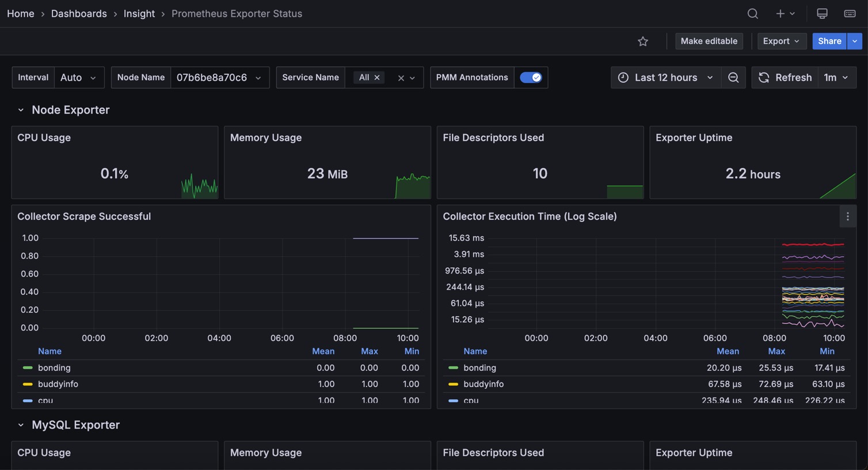Image resolution: width=868 pixels, height=470 pixels.
Task: Click the zoom out time range icon
Action: tap(733, 78)
